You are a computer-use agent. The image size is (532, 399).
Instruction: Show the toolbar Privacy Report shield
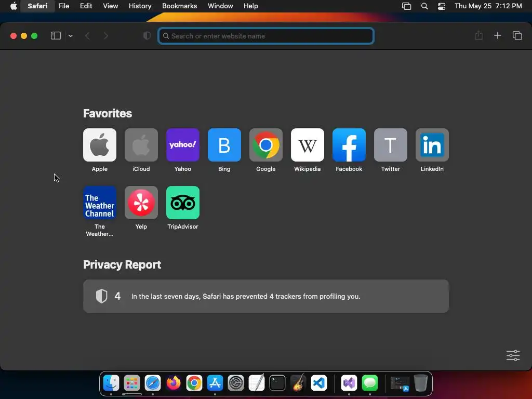click(x=147, y=36)
